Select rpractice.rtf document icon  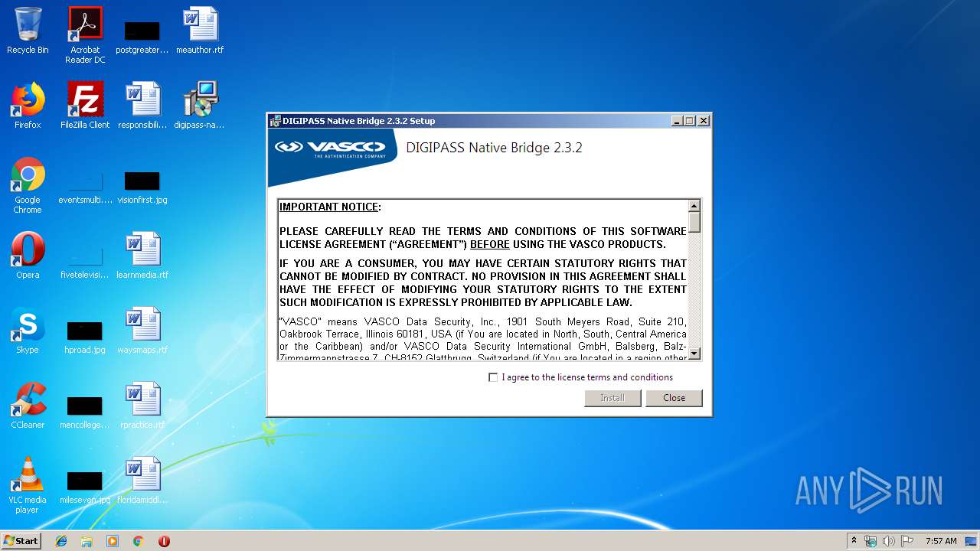pos(142,406)
